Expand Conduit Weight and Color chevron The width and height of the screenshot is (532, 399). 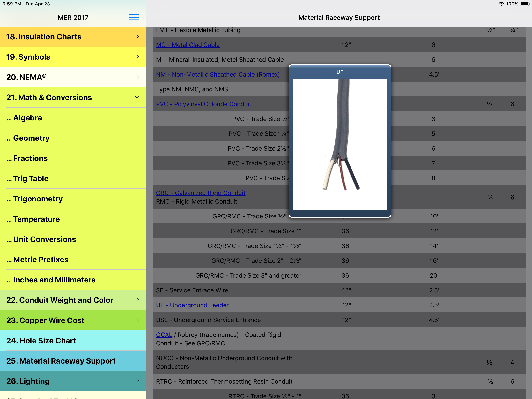click(x=137, y=300)
